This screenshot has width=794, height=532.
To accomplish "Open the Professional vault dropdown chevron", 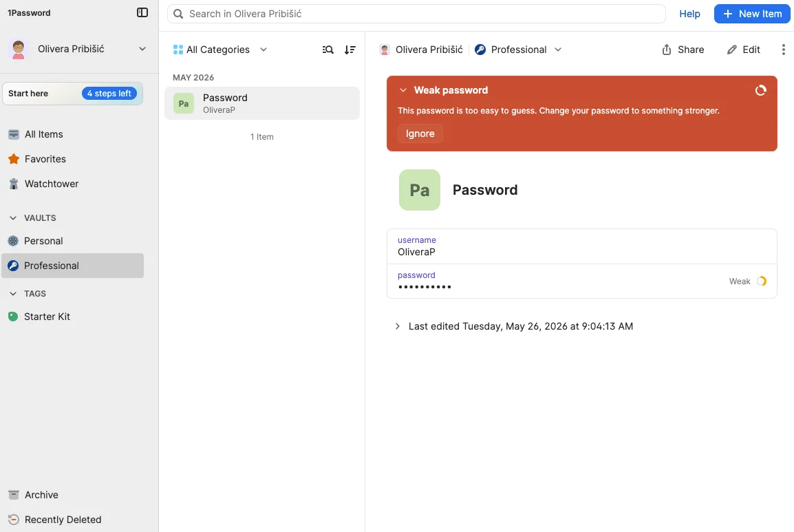I will (558, 50).
